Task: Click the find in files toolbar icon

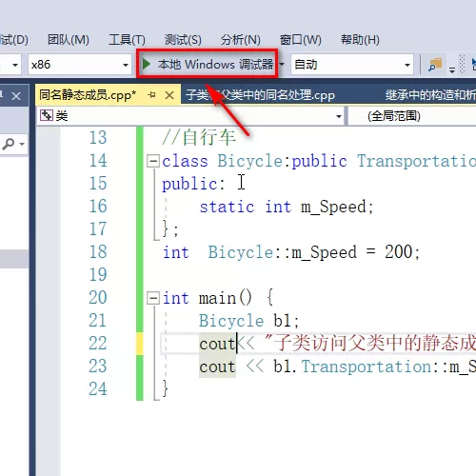Action: [435, 65]
